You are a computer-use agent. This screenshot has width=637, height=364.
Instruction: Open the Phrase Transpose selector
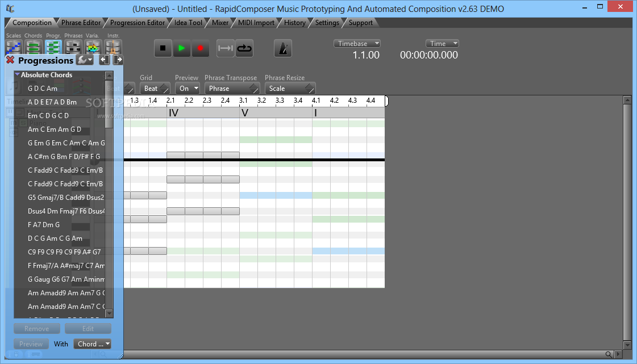pyautogui.click(x=232, y=89)
